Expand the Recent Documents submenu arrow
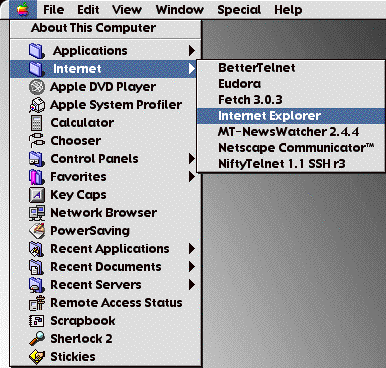Viewport: 386px width, 368px height. click(192, 267)
